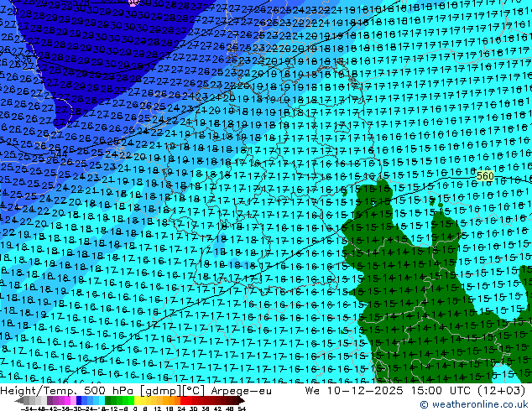
Task: Click the '-54' legend scale value
Action: coord(27,408)
